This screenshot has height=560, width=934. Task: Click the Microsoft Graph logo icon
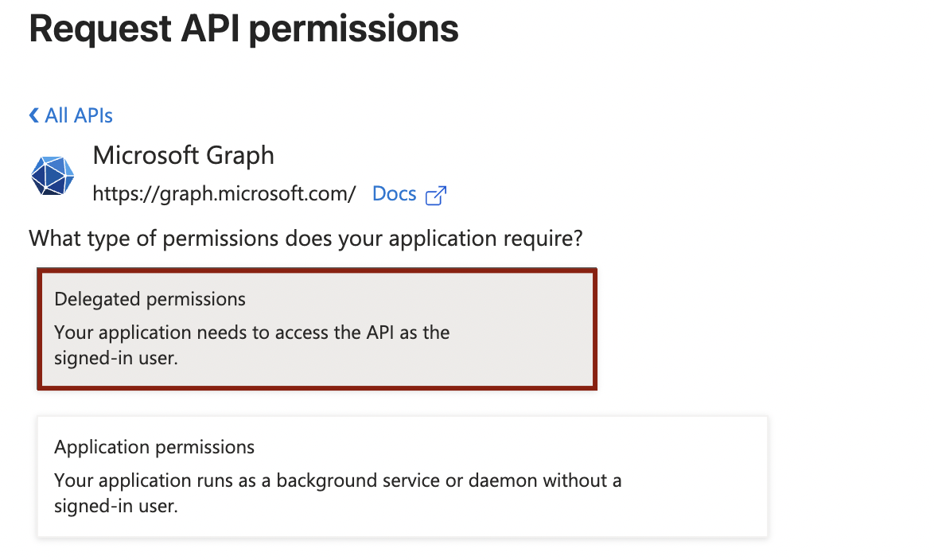click(x=53, y=176)
